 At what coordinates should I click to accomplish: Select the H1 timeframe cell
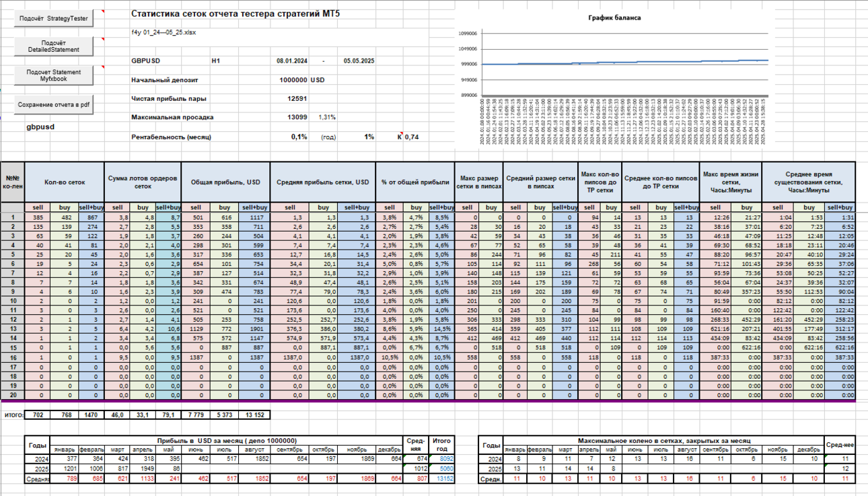coord(216,61)
